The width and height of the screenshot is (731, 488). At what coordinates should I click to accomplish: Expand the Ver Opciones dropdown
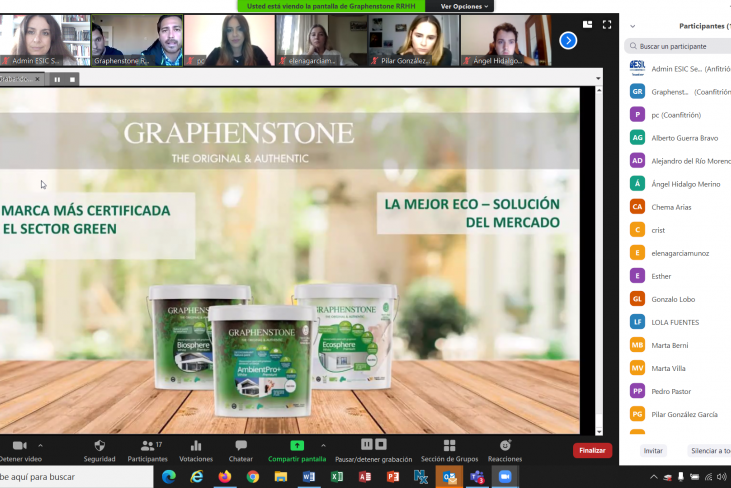[465, 6]
